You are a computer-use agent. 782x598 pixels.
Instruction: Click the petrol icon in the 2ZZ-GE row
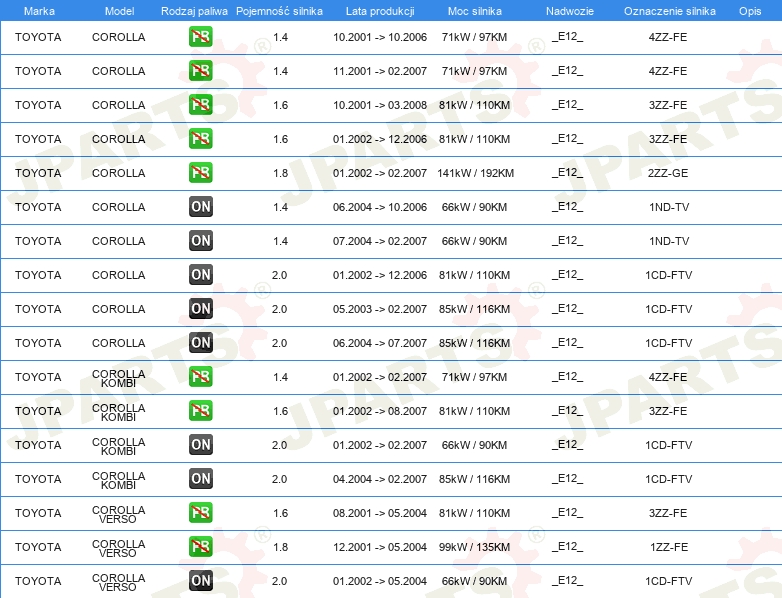[200, 173]
